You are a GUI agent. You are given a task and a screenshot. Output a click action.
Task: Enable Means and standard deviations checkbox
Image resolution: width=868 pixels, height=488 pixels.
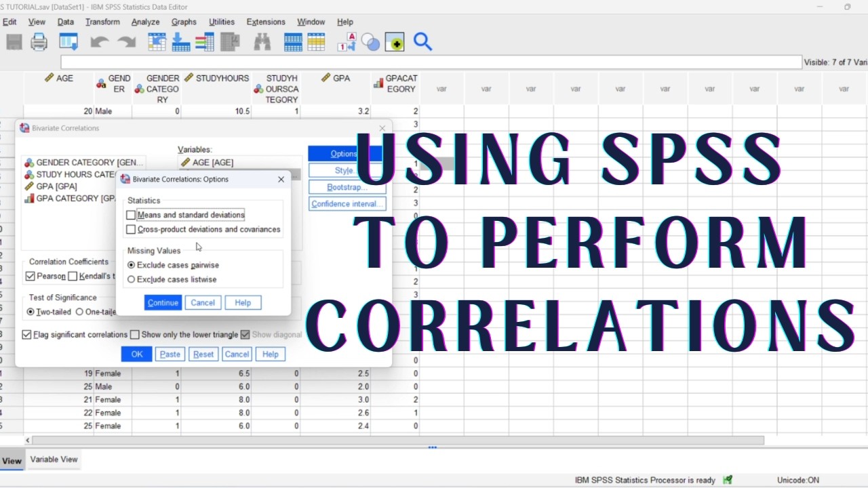pyautogui.click(x=131, y=215)
